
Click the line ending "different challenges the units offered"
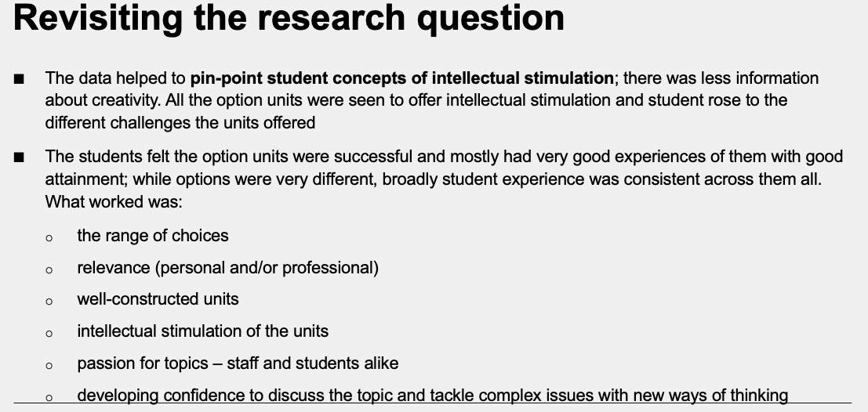180,123
